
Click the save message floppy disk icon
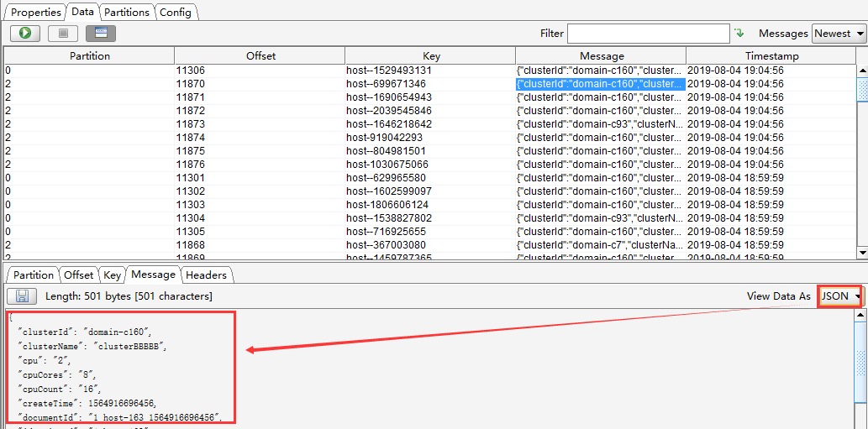[22, 296]
